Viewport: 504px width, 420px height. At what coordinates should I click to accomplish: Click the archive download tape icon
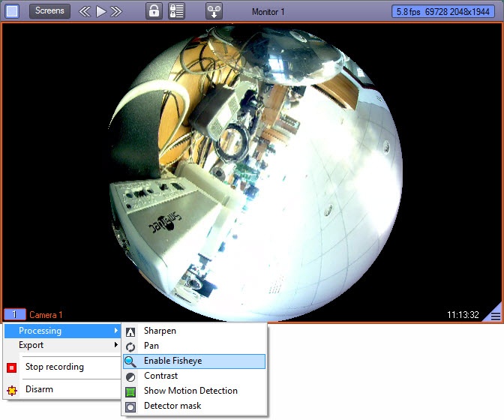point(214,11)
